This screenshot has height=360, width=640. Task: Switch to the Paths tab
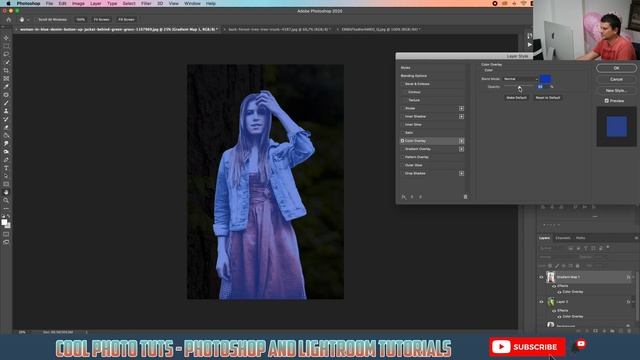click(x=581, y=238)
